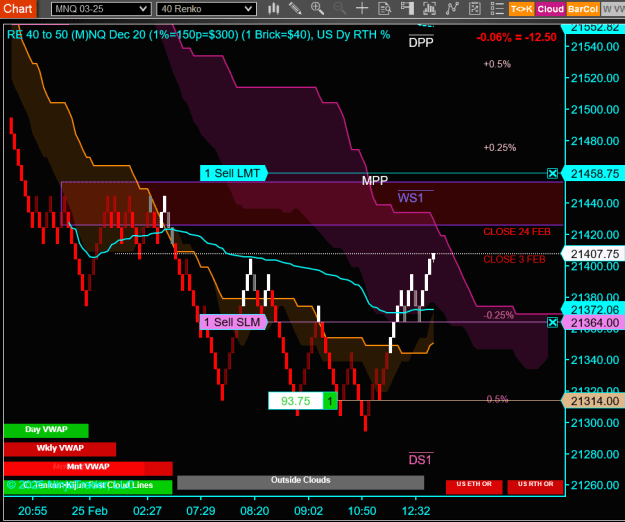The image size is (625, 522).
Task: Cancel the Sell LMT order X
Action: pyautogui.click(x=552, y=173)
